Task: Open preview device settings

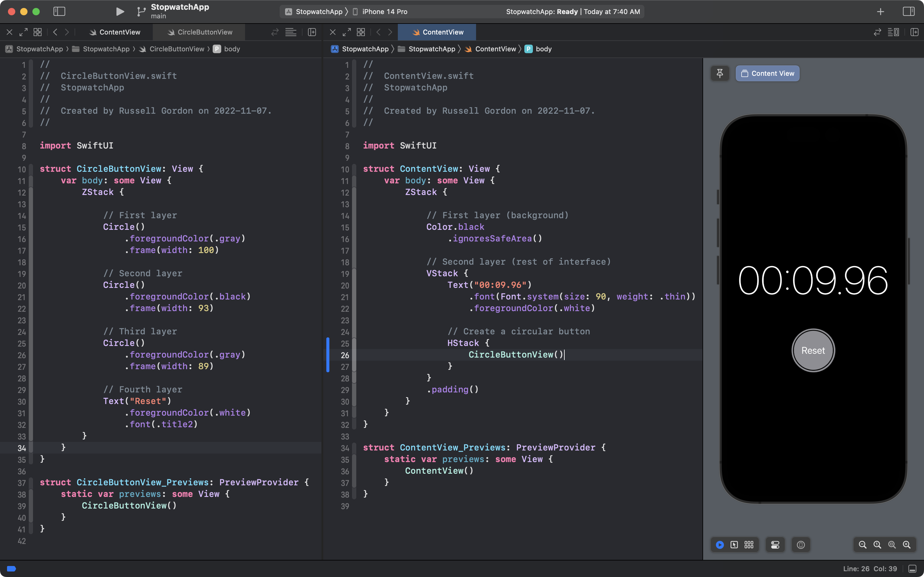Action: coord(800,545)
